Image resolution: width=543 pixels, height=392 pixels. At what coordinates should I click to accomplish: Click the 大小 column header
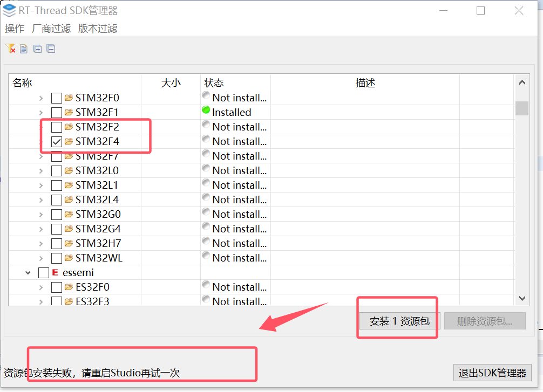click(x=171, y=83)
